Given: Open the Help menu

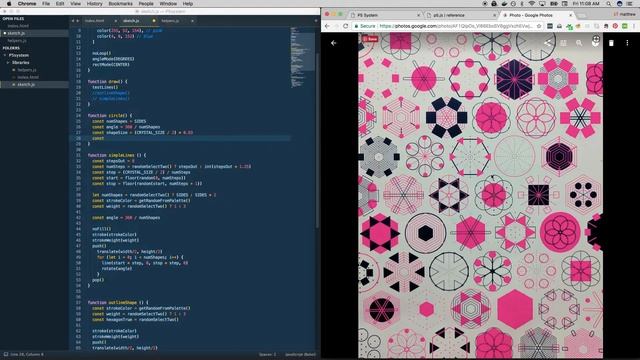Looking at the screenshot, I should click(x=188, y=4).
